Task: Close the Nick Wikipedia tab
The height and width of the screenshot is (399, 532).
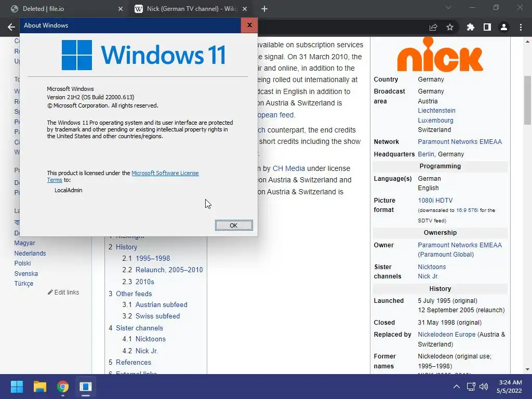Action: 245,9
